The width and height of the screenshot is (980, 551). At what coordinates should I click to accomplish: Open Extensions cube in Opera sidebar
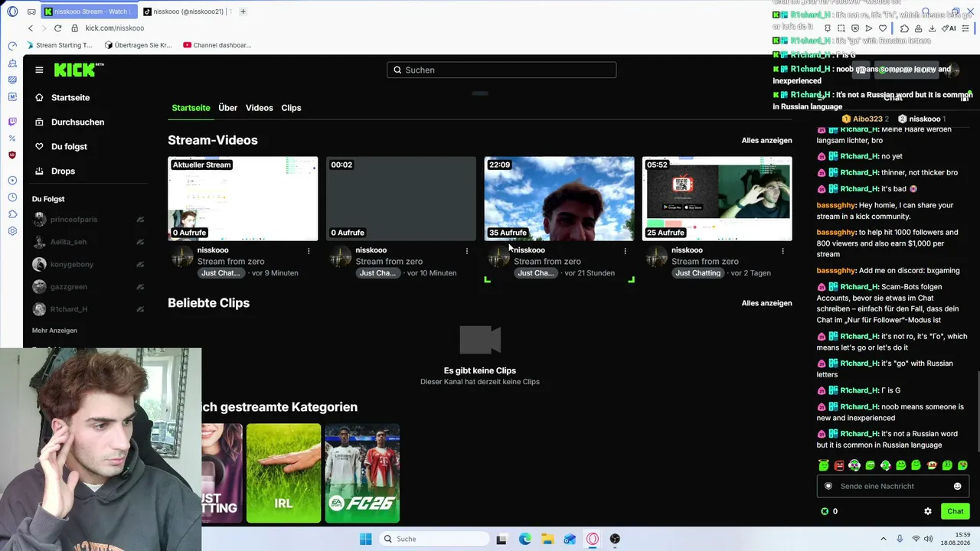tap(12, 214)
